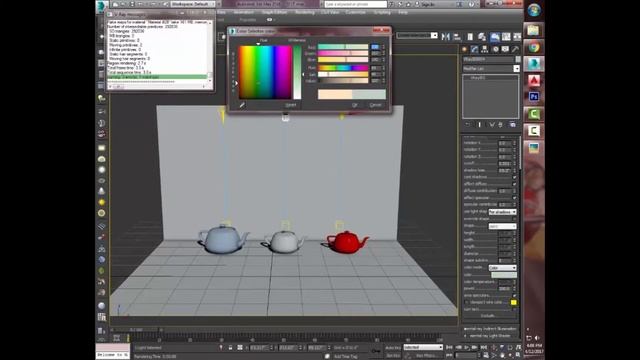The width and height of the screenshot is (640, 360).
Task: Open the Customize menu
Action: [x=356, y=12]
